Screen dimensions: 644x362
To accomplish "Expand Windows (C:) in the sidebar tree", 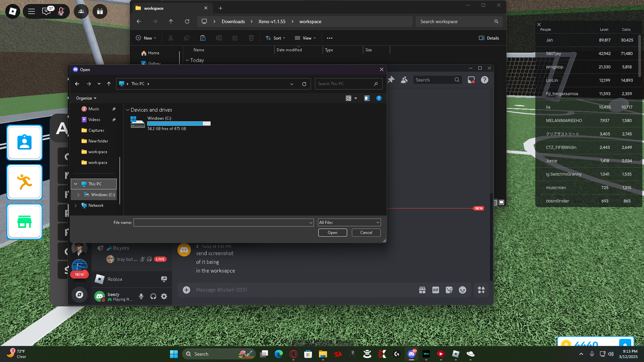I will click(78, 195).
